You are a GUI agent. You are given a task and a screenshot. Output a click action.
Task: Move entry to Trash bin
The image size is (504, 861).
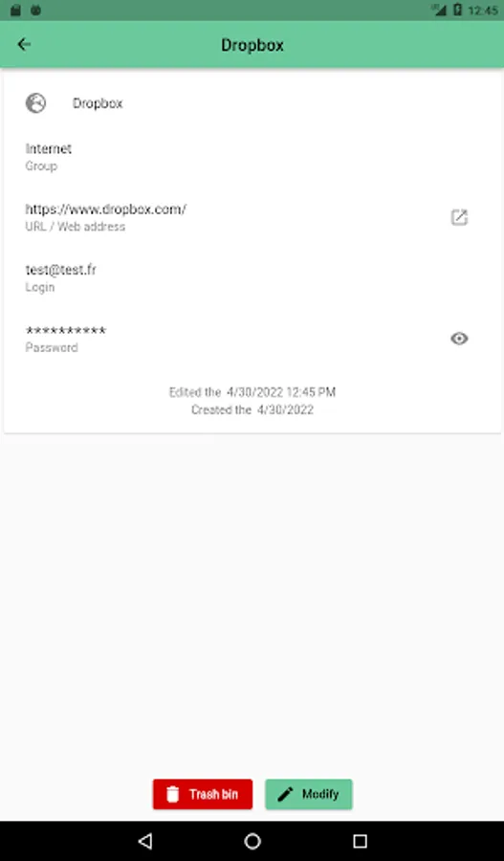pyautogui.click(x=203, y=794)
